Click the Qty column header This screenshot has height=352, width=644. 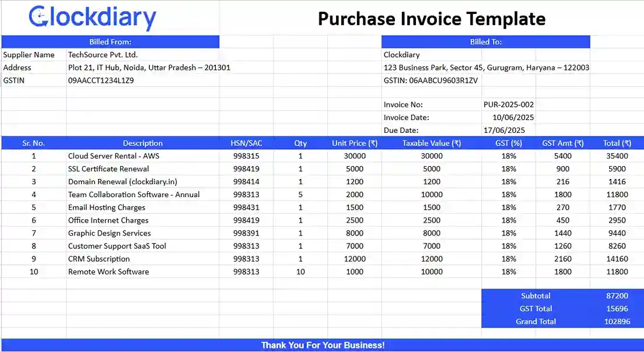pyautogui.click(x=300, y=143)
